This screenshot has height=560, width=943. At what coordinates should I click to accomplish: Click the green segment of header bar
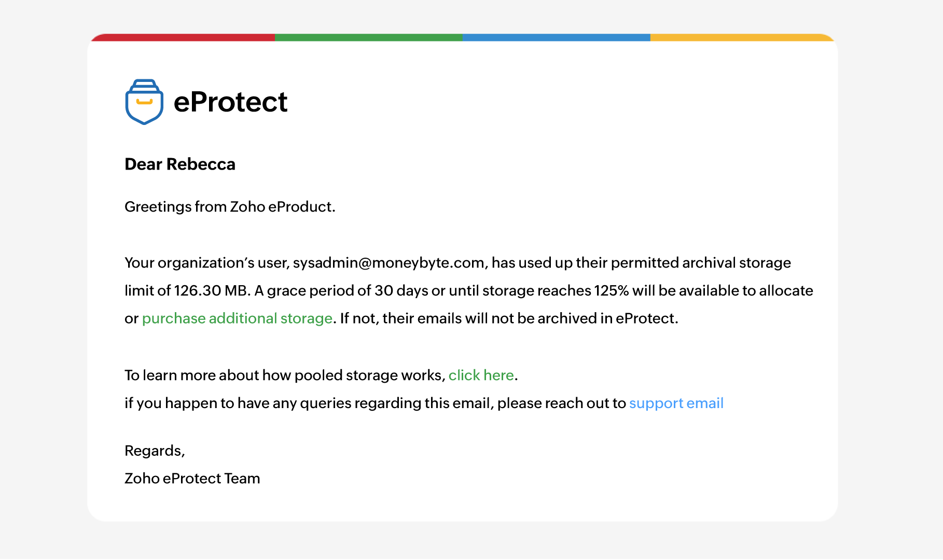(x=368, y=37)
